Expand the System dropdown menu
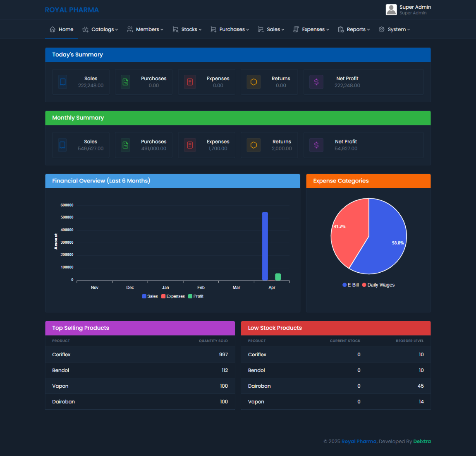 [394, 29]
